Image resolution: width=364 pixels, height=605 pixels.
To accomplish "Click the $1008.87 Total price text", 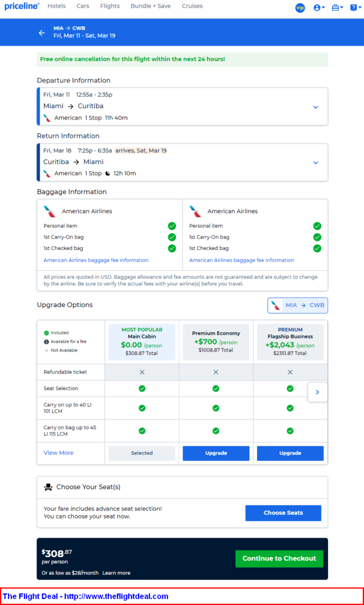I will 216,351.
